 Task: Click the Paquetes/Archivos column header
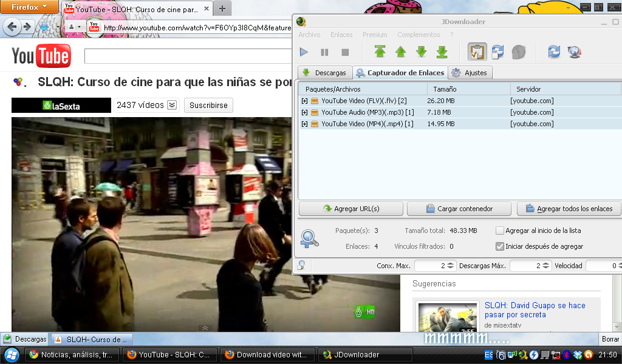pos(363,89)
